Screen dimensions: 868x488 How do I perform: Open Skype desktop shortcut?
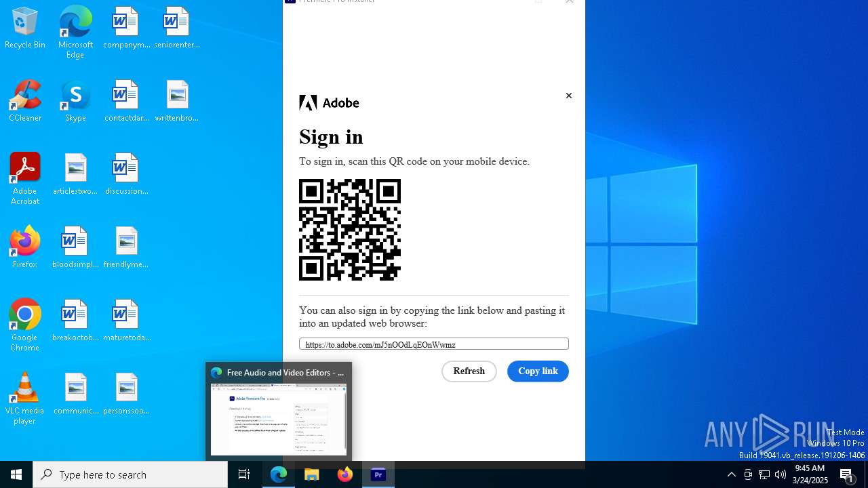click(75, 101)
